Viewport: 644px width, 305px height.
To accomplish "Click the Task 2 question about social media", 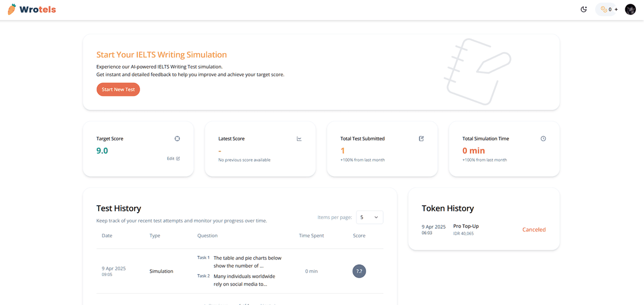I will [244, 280].
